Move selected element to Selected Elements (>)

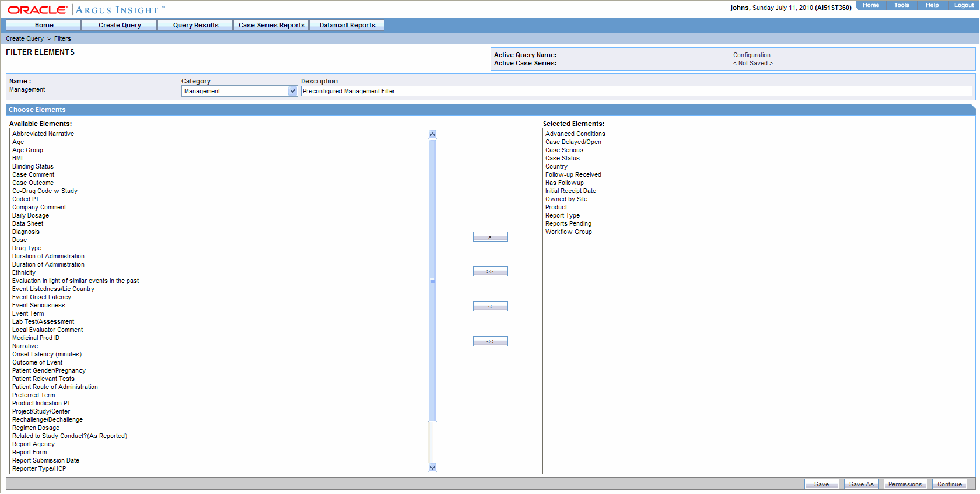click(490, 237)
